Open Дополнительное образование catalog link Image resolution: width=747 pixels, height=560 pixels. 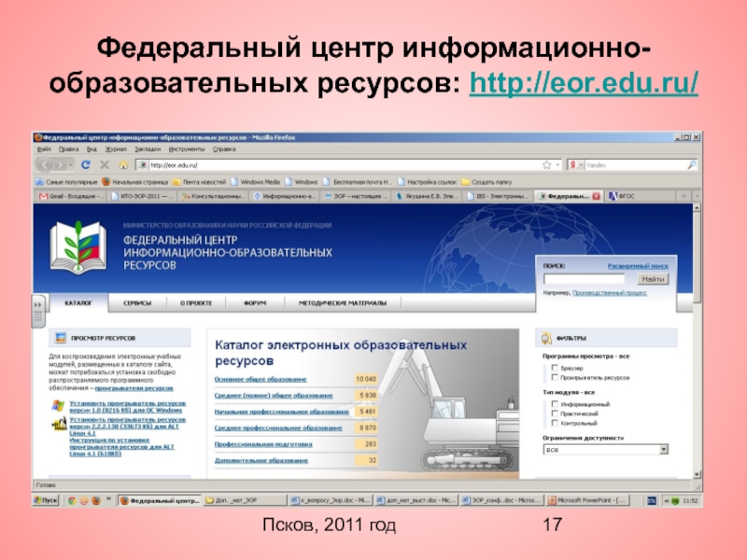261,460
